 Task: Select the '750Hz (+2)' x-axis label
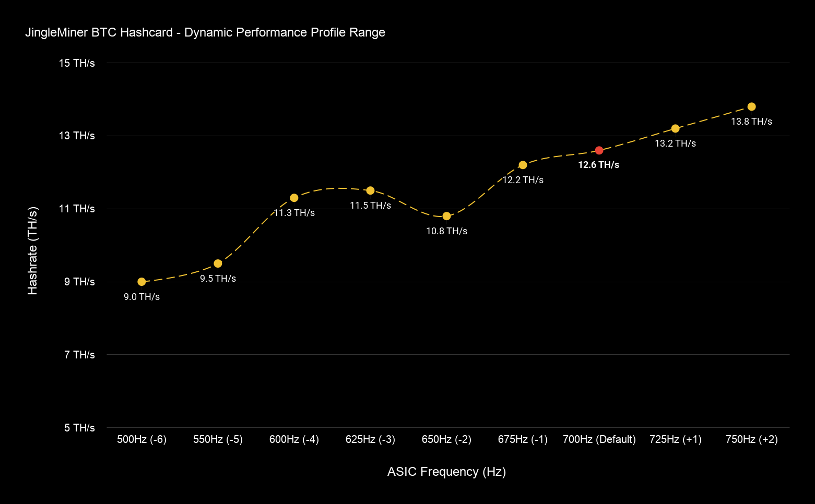[752, 439]
